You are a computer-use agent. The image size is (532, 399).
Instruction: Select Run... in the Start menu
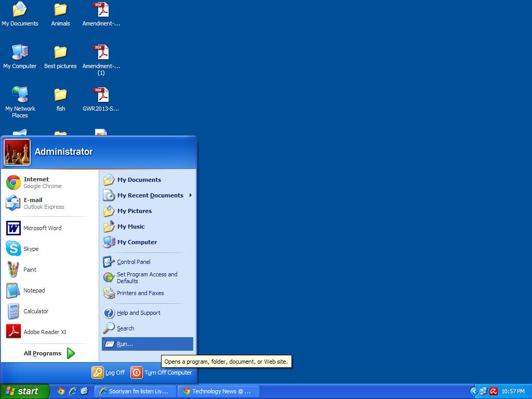point(148,344)
